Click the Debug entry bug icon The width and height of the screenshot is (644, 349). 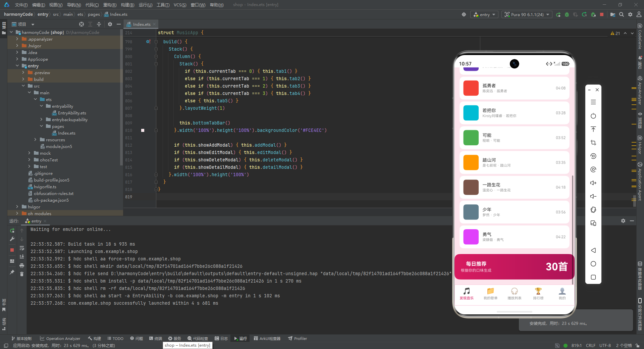567,14
